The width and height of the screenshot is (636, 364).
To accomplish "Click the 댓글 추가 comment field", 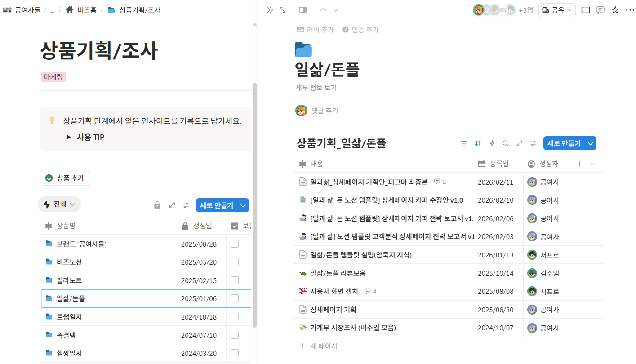I will (325, 111).
